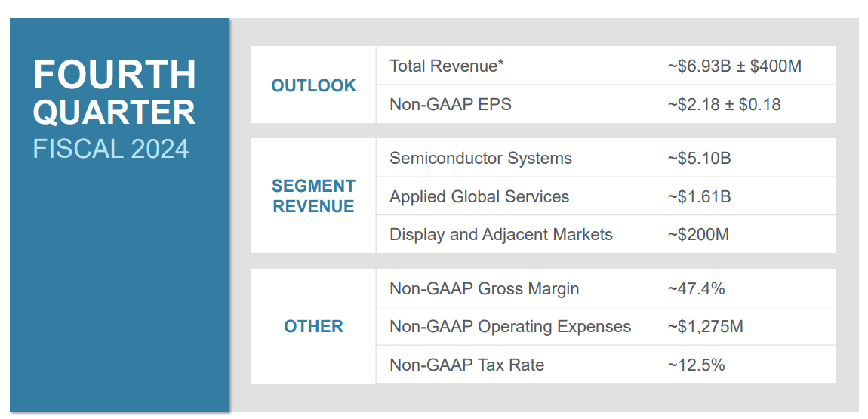Click the Non-GAAP Gross Margin label
Viewport: 868px width, 419px height.
[x=485, y=288]
